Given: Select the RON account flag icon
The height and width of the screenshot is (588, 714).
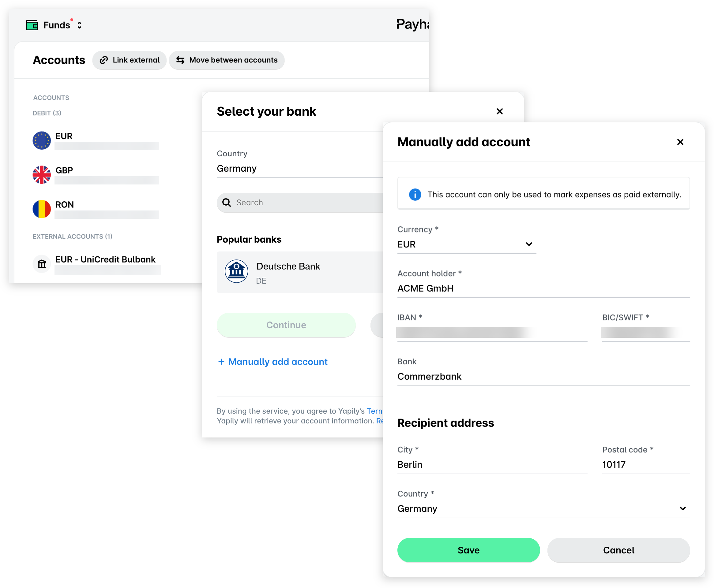Looking at the screenshot, I should 42,209.
